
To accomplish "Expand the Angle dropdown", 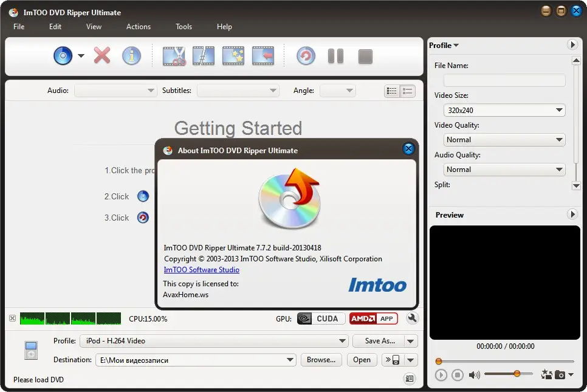I will (x=338, y=91).
